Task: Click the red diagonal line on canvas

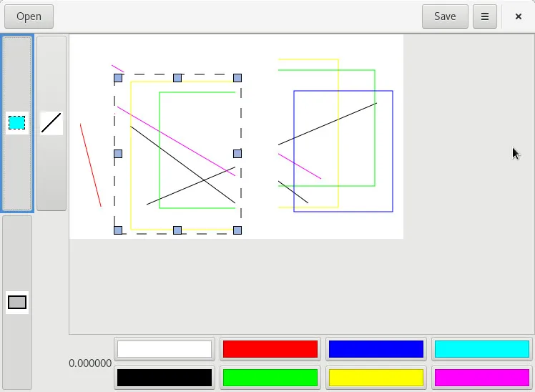Action: pos(90,165)
